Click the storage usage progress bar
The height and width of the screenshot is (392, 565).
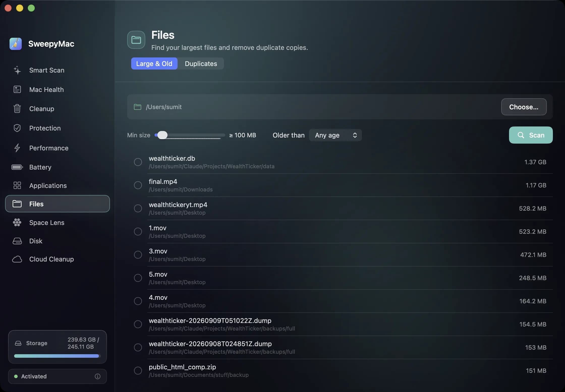(x=58, y=356)
